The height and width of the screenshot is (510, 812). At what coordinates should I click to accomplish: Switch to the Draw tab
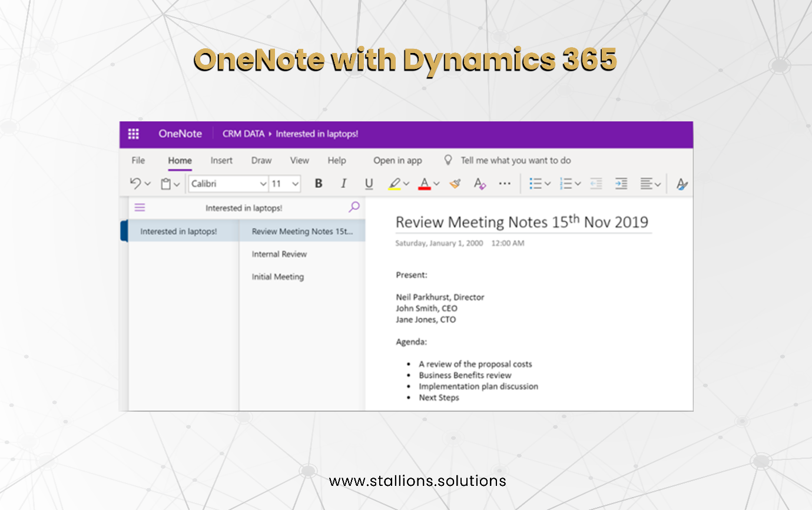coord(261,160)
